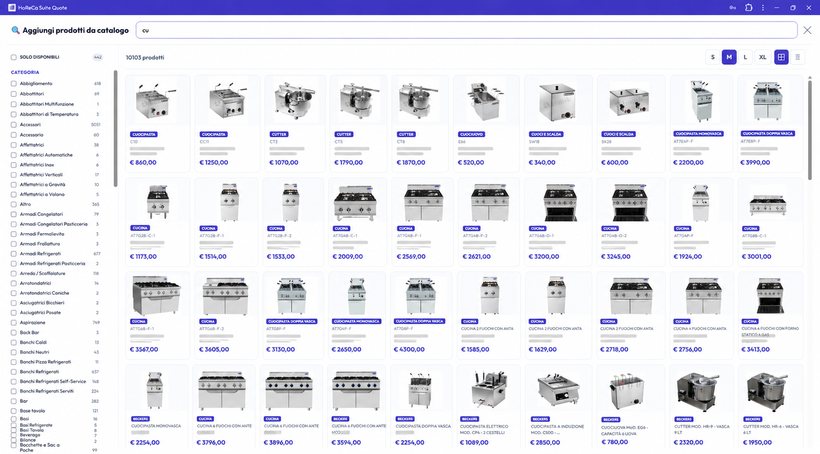
Task: Click the HoReCa Suite Quote app logo
Action: (x=12, y=8)
